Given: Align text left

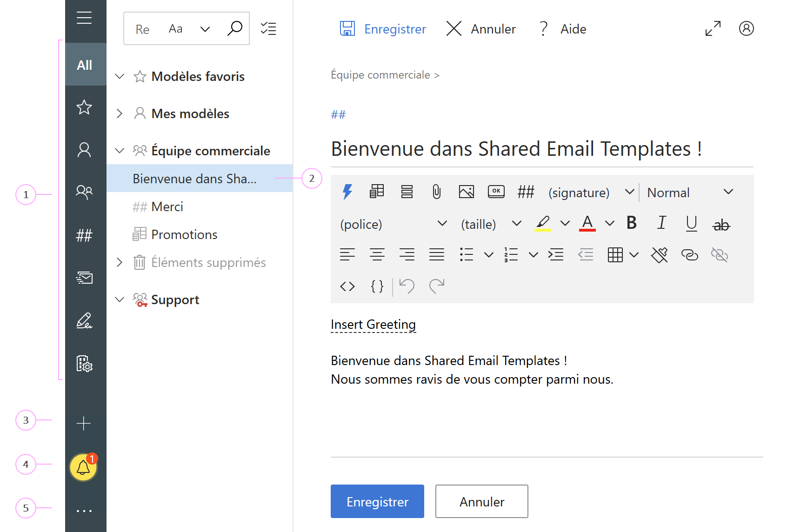Looking at the screenshot, I should [x=347, y=254].
